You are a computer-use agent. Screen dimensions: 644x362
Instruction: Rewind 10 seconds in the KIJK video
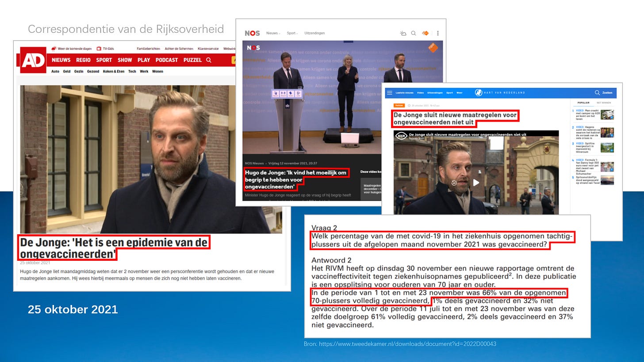[454, 183]
